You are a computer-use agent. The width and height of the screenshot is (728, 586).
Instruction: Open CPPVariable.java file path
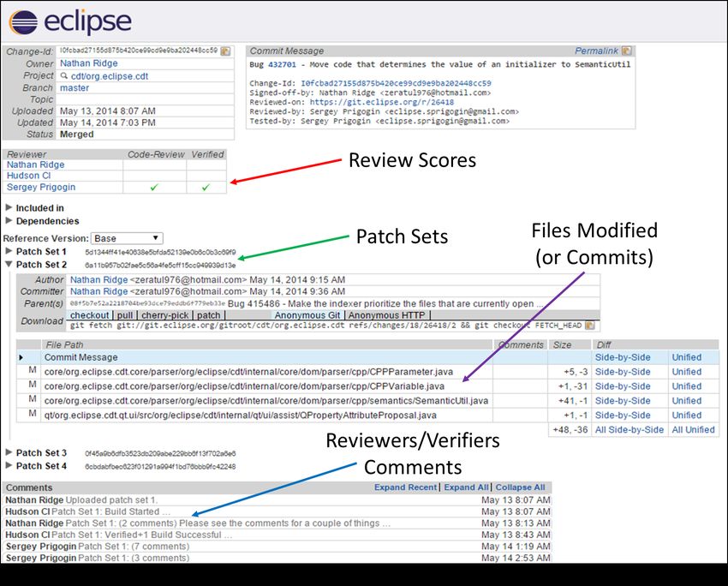coord(244,386)
